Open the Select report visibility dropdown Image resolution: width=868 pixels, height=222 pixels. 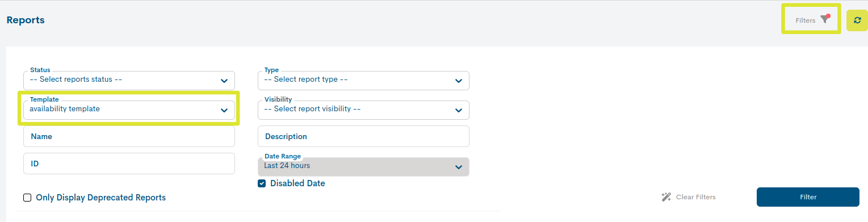[363, 110]
